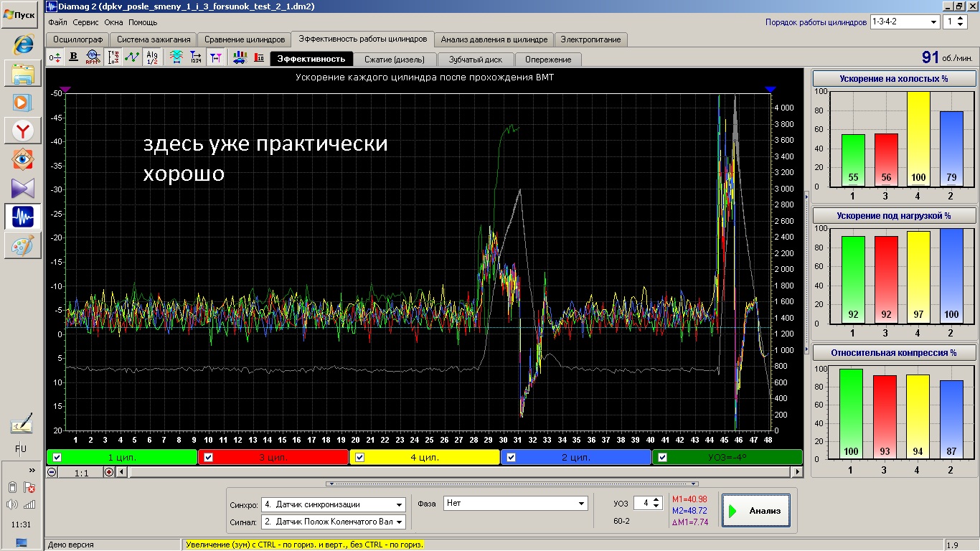The height and width of the screenshot is (551, 980).
Task: Expand hidden tray icons with the chevron
Action: tap(32, 470)
